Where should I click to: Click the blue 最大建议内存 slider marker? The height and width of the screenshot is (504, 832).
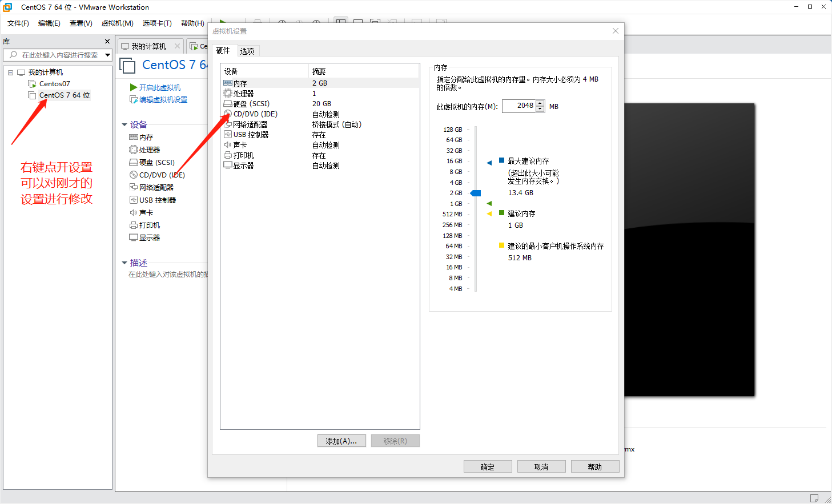point(489,163)
